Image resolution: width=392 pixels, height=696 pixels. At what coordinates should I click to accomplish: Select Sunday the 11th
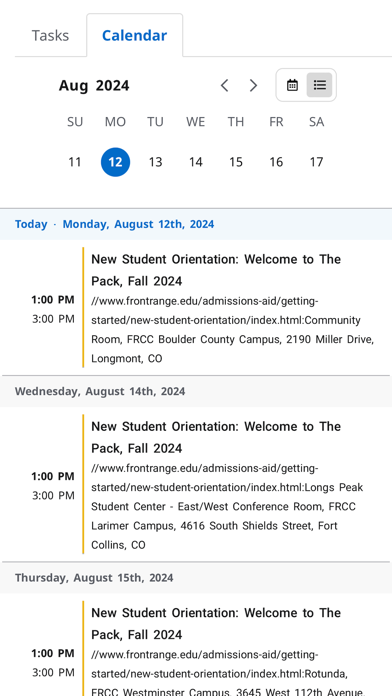(75, 162)
